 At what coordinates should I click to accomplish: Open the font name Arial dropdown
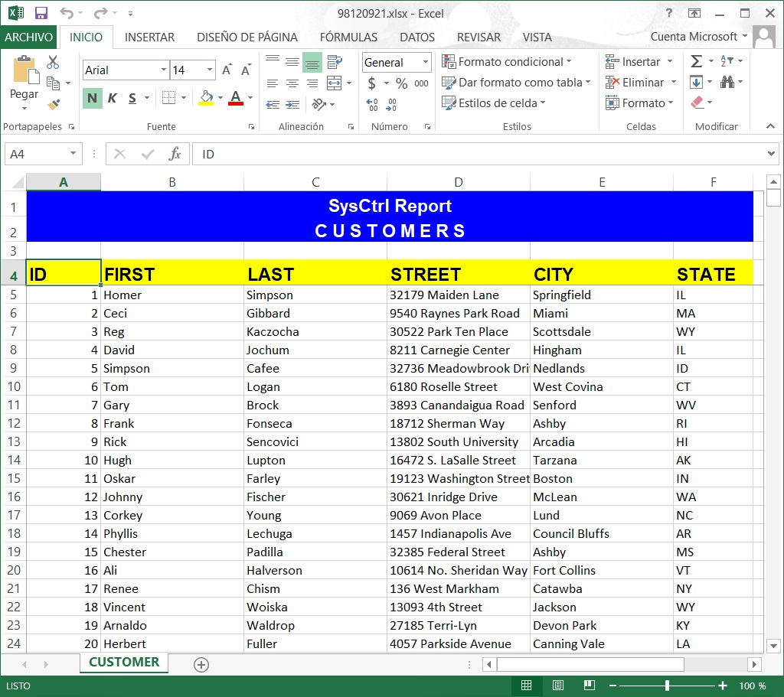pyautogui.click(x=164, y=70)
